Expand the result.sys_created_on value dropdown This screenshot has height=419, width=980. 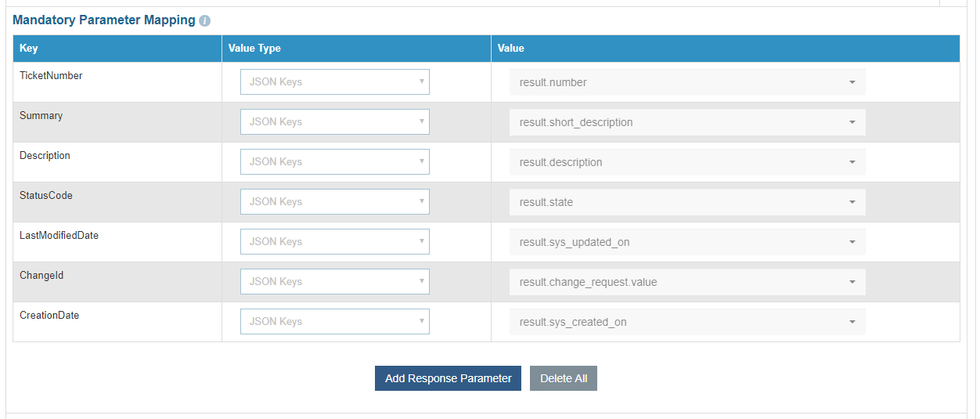tap(686, 322)
